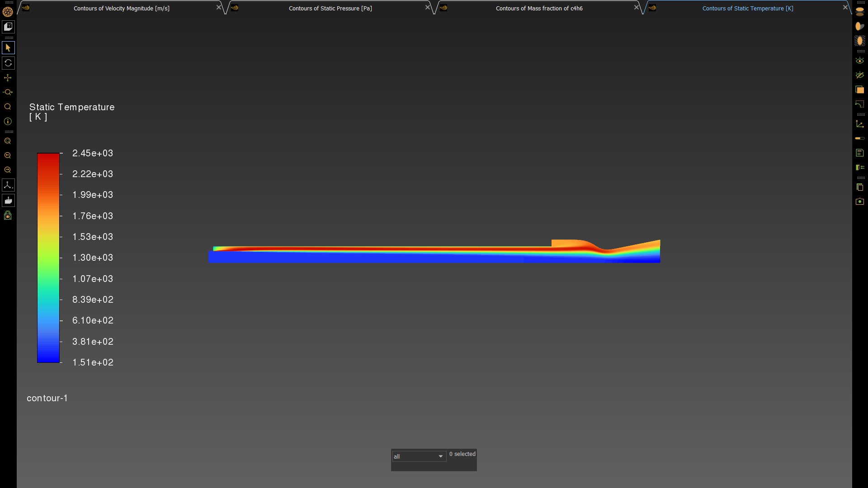The width and height of the screenshot is (868, 488).
Task: Activate the rotate view tool
Action: pos(8,63)
